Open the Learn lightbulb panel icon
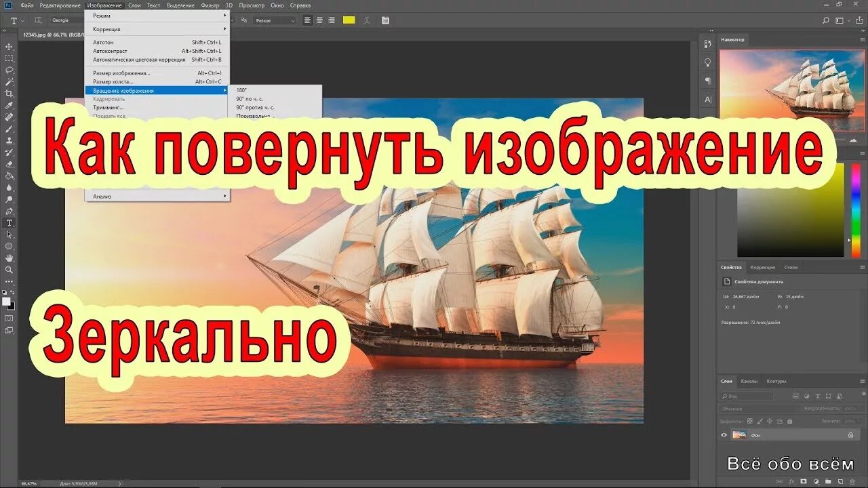This screenshot has width=868, height=488. coord(708,62)
